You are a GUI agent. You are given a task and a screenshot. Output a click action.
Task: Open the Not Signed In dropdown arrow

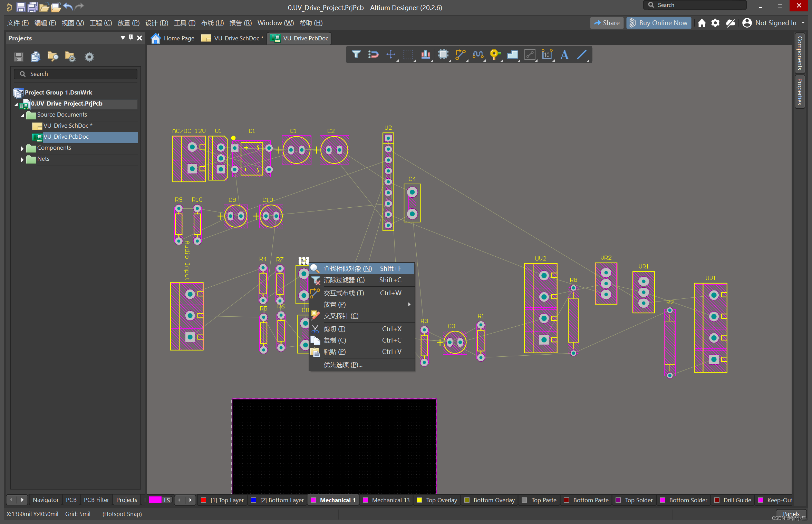[803, 23]
